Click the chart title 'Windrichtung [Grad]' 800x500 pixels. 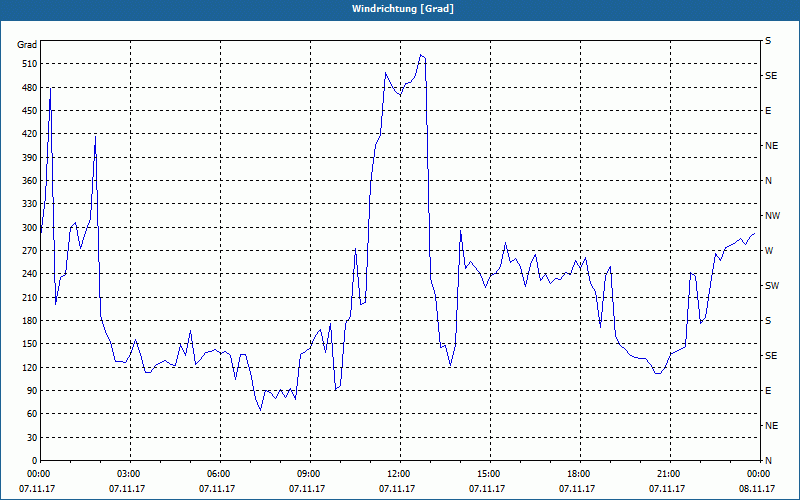403,9
